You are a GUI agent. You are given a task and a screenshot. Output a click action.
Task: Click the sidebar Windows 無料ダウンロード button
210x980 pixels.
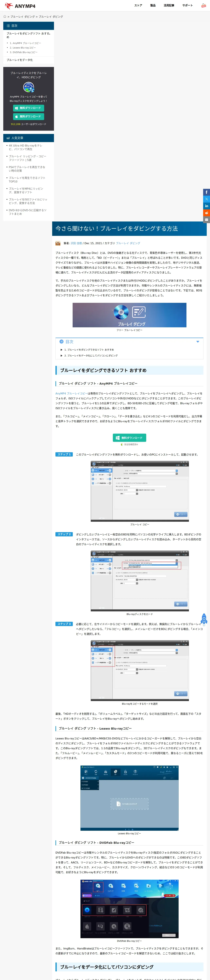tap(29, 108)
